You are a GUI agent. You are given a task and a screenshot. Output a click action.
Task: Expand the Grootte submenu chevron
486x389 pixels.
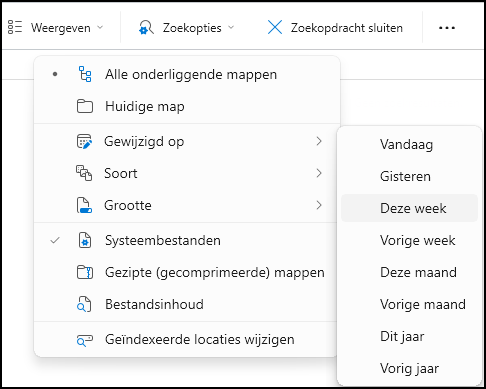pos(319,205)
